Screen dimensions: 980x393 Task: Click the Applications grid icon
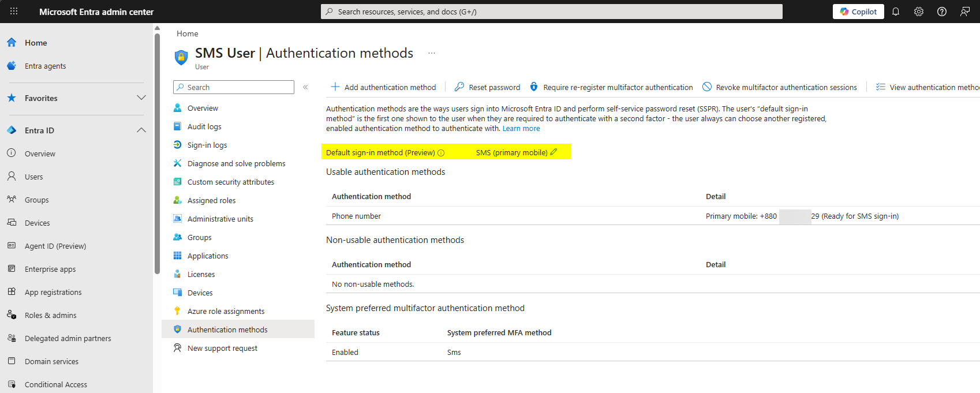(178, 256)
